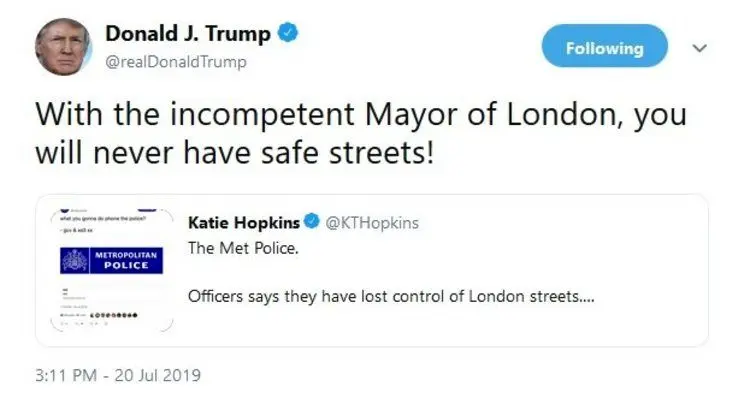
Task: Go to the @KTHopkins handle
Action: pos(372,222)
